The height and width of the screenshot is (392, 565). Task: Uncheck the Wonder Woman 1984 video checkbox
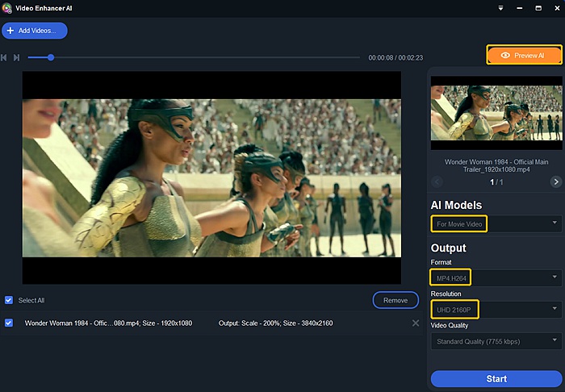9,323
